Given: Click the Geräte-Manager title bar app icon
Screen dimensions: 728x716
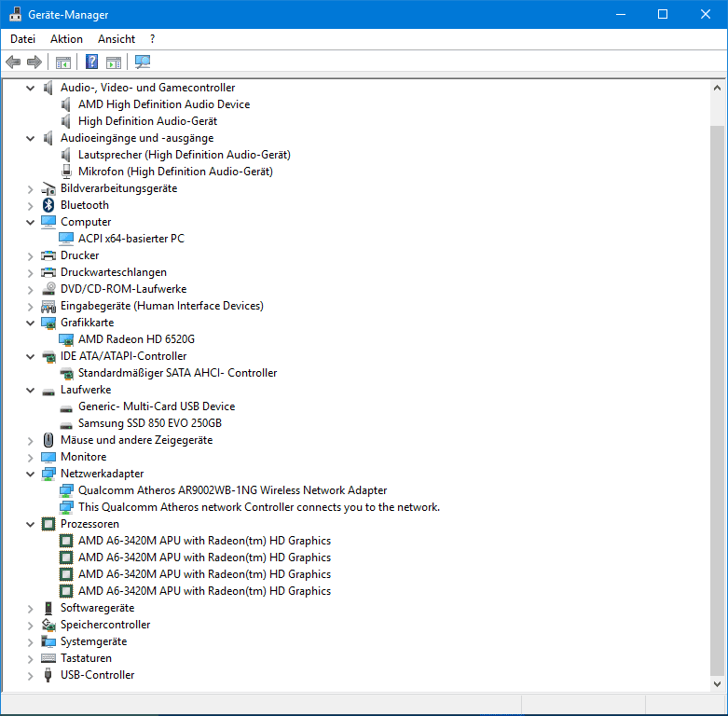Looking at the screenshot, I should coord(15,14).
